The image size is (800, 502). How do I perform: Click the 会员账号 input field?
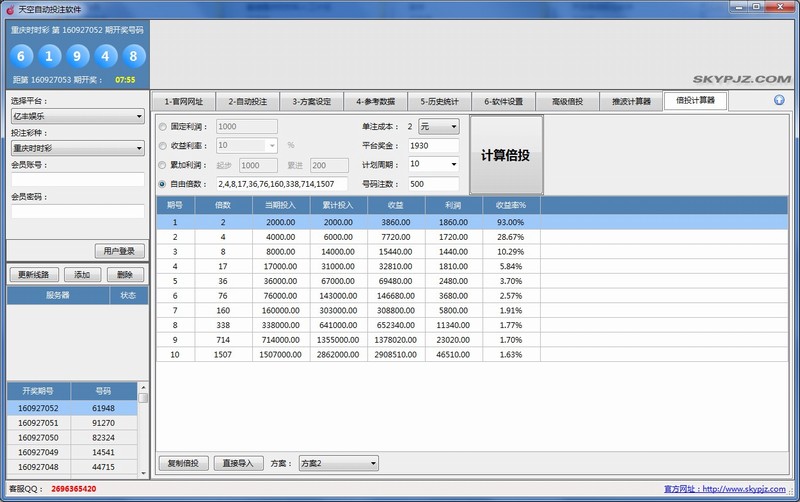click(77, 180)
